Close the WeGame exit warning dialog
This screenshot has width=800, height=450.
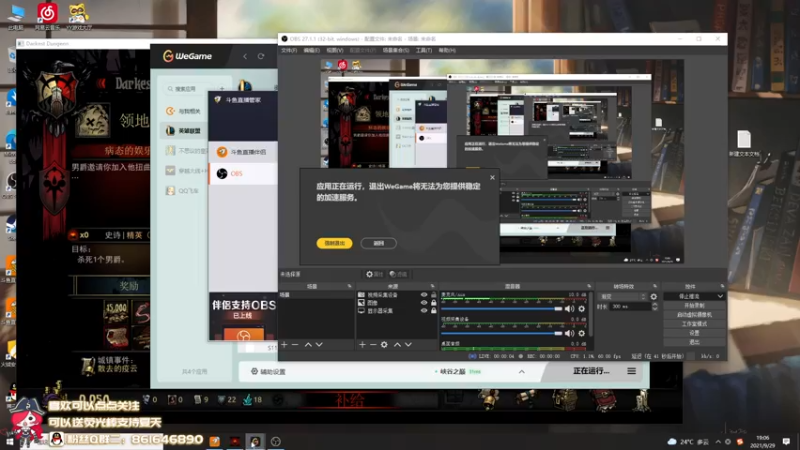[492, 178]
